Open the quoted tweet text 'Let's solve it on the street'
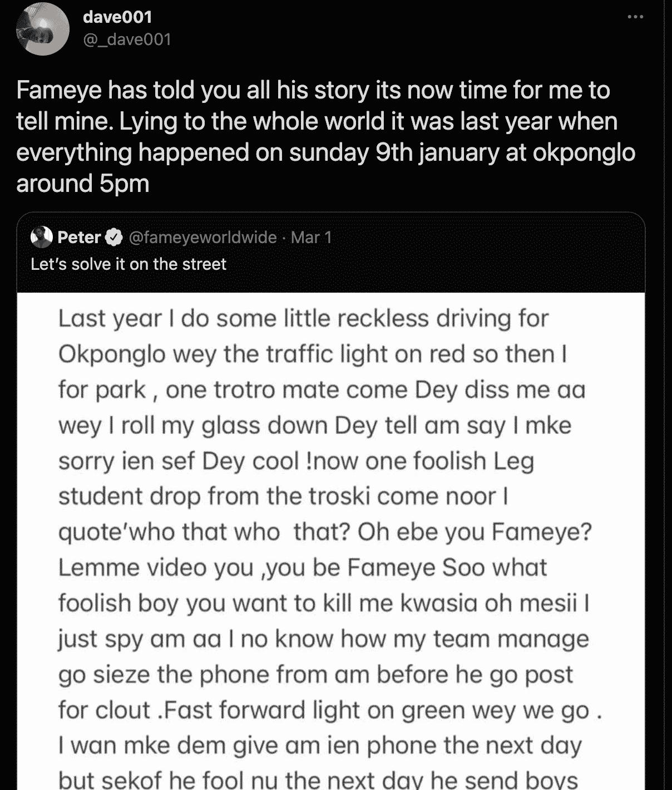This screenshot has height=790, width=672. [x=129, y=264]
